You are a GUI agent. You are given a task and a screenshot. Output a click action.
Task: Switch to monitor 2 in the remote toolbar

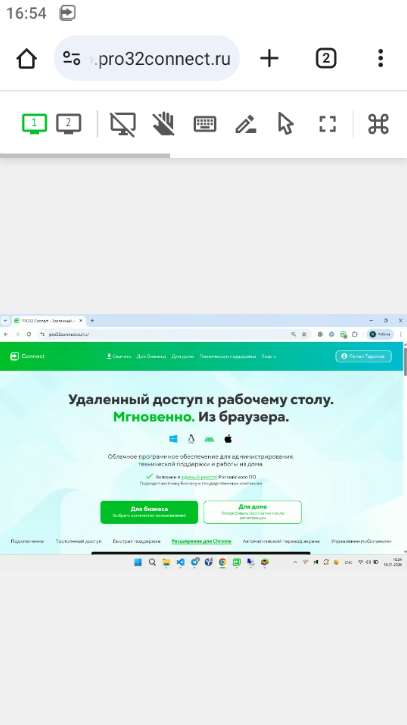pos(68,124)
